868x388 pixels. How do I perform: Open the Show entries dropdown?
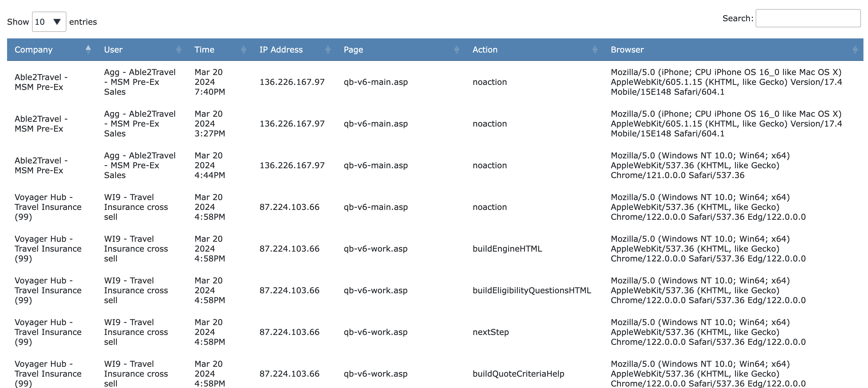(49, 22)
